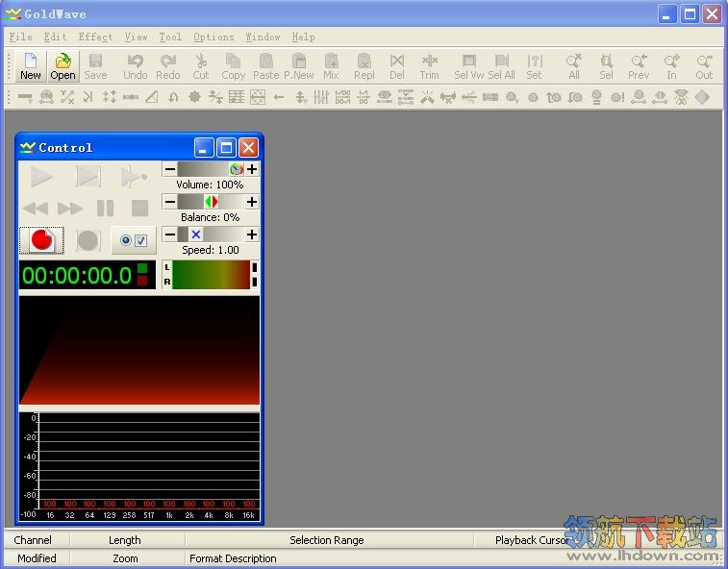
Task: Increase volume with the plus button
Action: [252, 169]
